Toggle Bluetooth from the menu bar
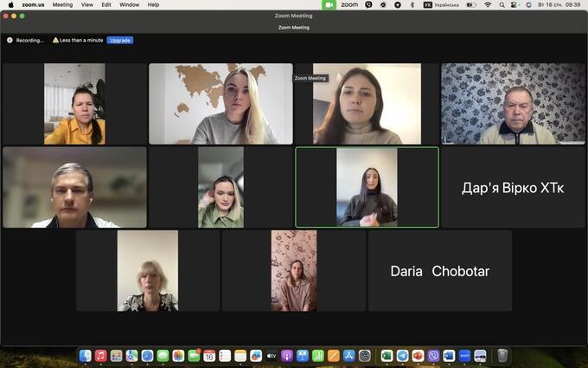 (412, 4)
